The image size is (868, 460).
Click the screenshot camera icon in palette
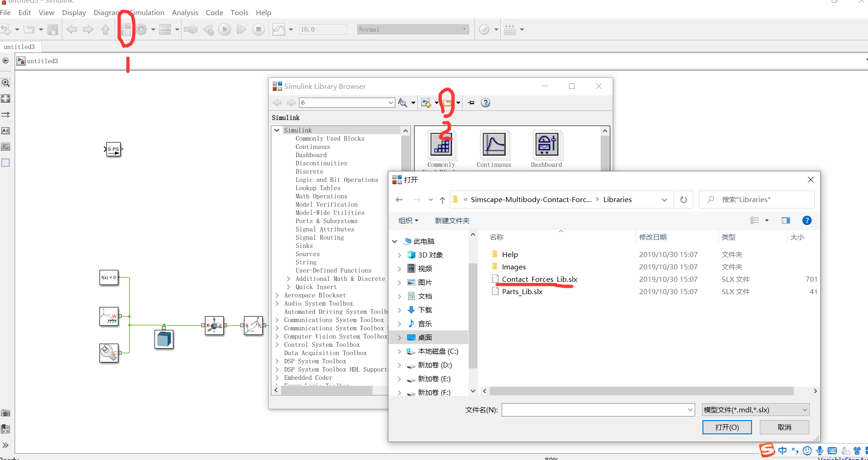click(x=6, y=413)
